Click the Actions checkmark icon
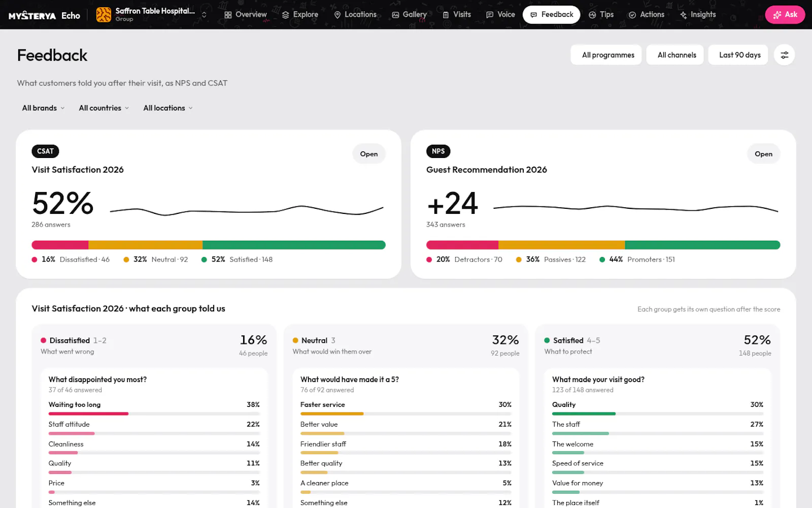 (632, 15)
